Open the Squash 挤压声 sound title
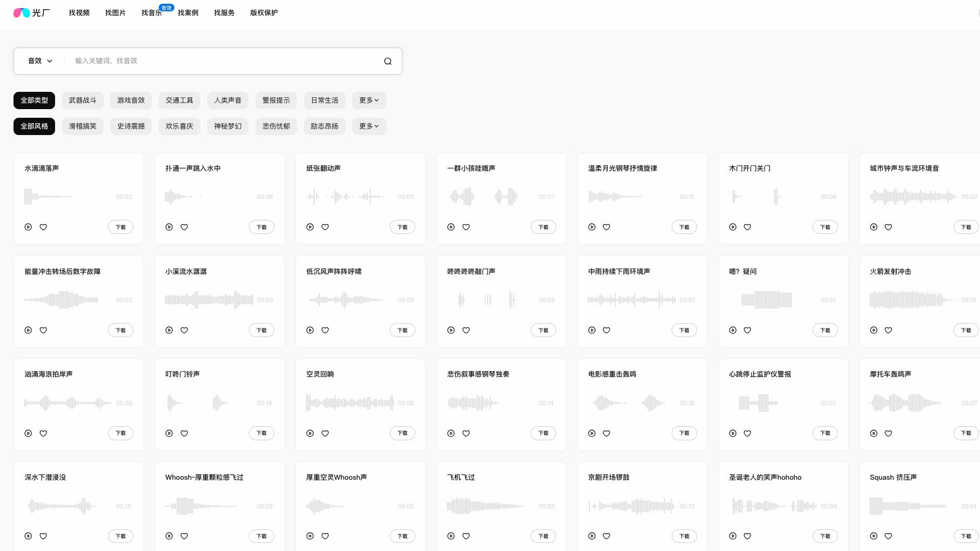980x551 pixels. tap(893, 477)
